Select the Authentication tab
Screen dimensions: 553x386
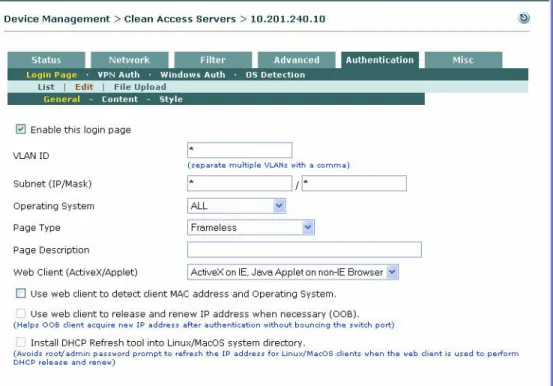(380, 60)
